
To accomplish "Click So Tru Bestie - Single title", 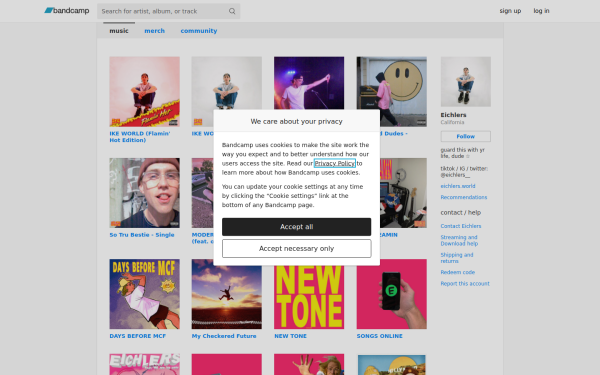I will pyautogui.click(x=142, y=235).
